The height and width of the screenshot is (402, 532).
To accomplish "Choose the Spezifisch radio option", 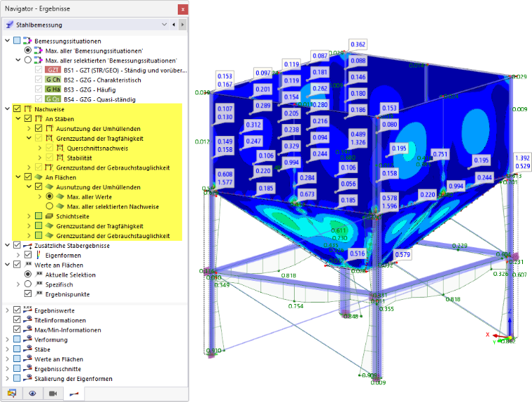I will [28, 284].
